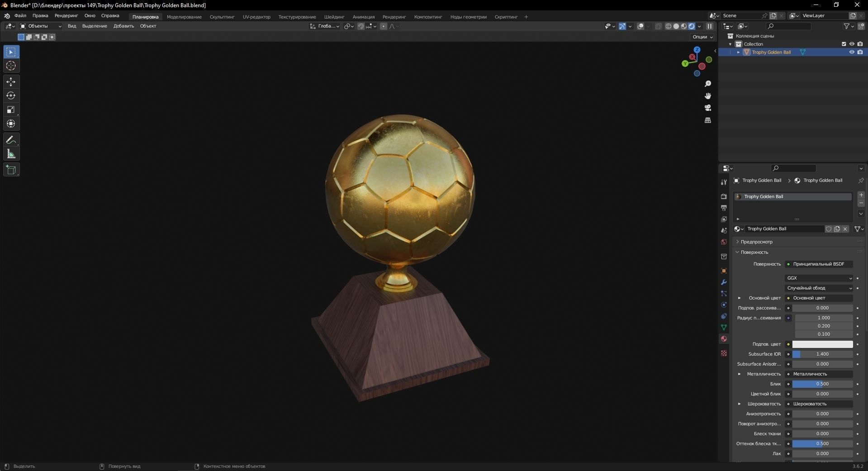This screenshot has width=868, height=471.
Task: Open the Scene properties tab
Action: pos(724,230)
